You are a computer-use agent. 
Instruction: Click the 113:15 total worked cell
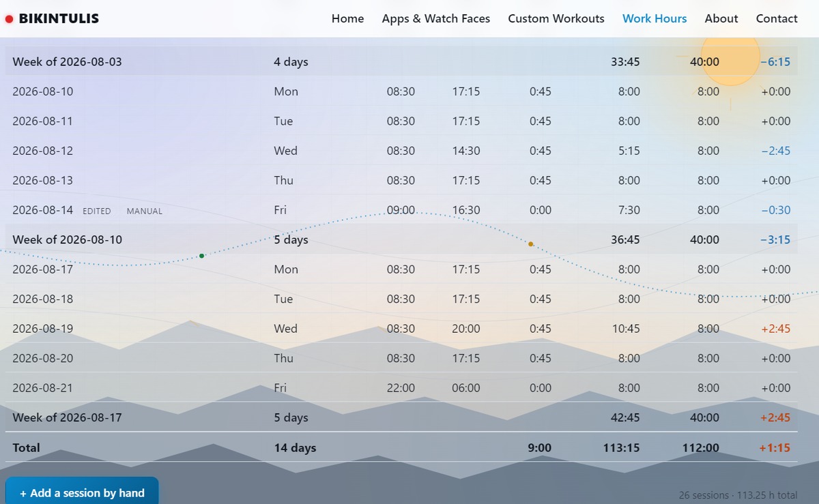click(x=622, y=447)
